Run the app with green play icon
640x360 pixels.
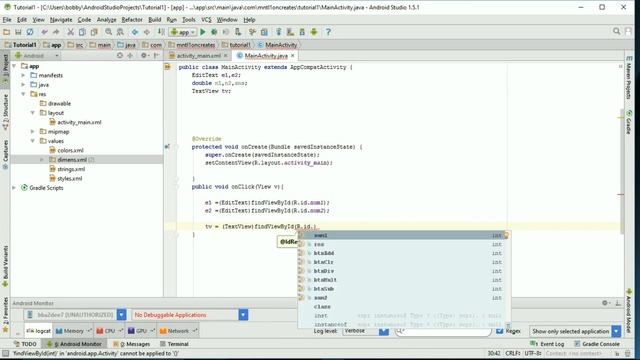tap(203, 32)
